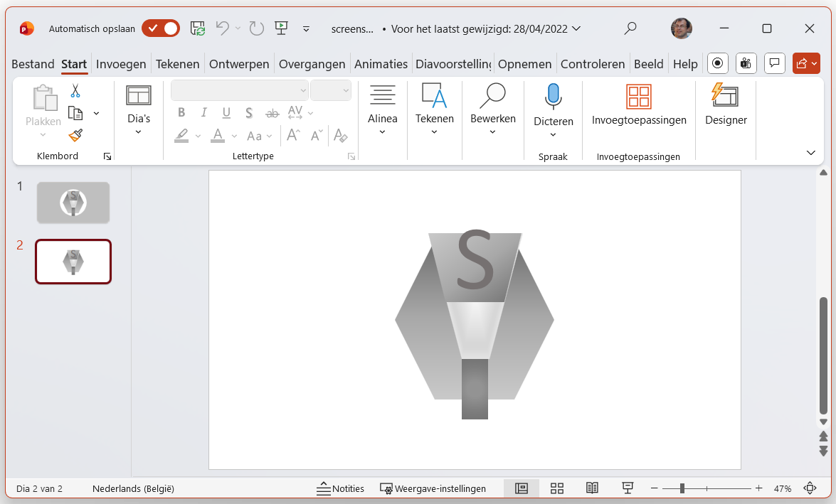Image resolution: width=836 pixels, height=504 pixels.
Task: Select slide 1 thumbnail in panel
Action: 73,202
